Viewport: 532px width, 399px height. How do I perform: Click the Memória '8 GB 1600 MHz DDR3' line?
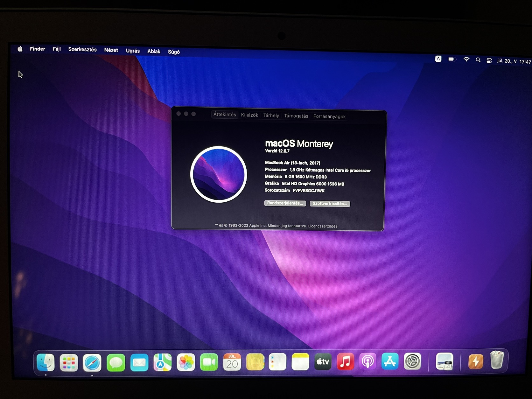tap(296, 177)
